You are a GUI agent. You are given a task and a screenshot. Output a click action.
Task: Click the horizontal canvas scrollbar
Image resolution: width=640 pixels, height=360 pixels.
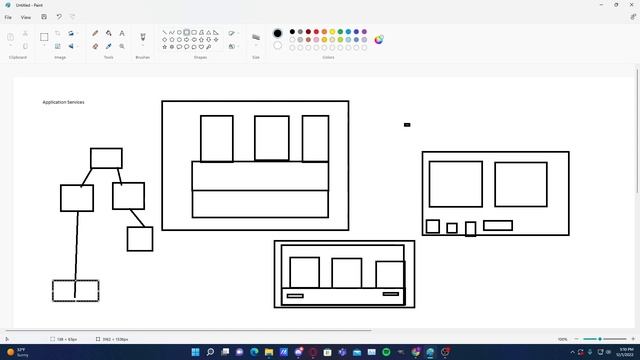[189, 330]
